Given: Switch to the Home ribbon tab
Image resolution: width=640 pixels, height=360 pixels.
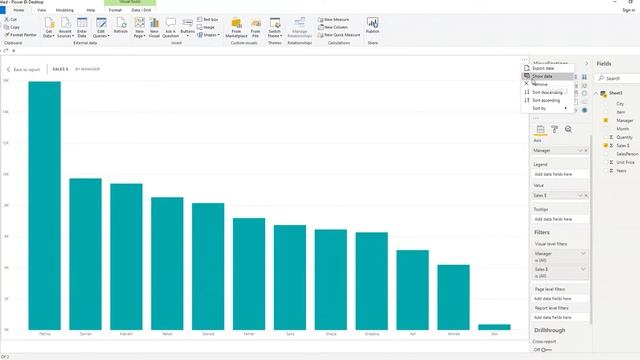Looking at the screenshot, I should coord(18,10).
